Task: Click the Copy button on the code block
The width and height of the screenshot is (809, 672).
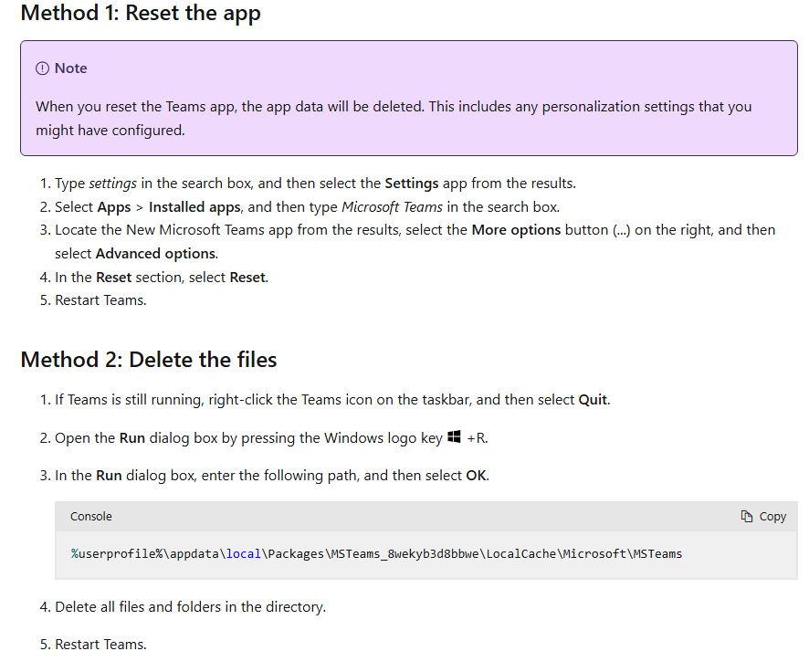Action: (x=763, y=516)
